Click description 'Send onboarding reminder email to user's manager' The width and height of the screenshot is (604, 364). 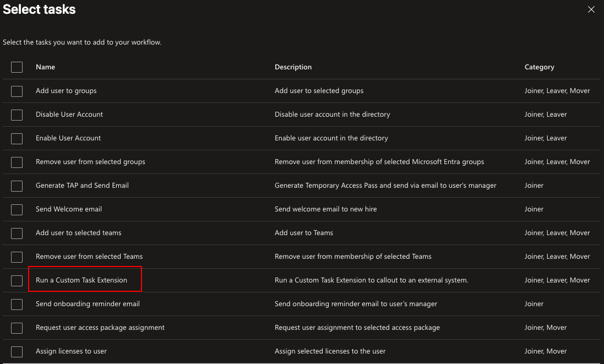point(356,304)
